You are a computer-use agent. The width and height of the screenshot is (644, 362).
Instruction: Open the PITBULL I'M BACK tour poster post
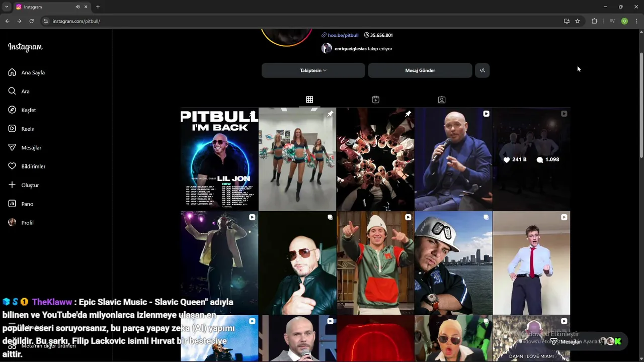(219, 159)
